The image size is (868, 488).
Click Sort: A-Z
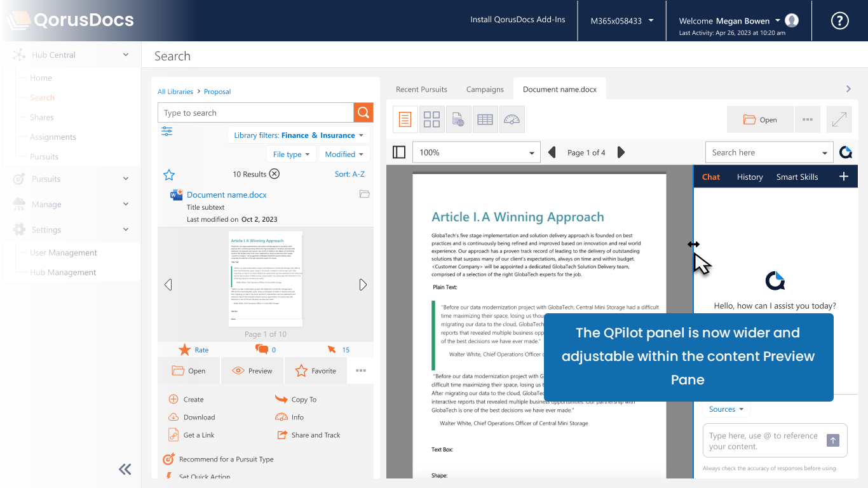tap(349, 174)
